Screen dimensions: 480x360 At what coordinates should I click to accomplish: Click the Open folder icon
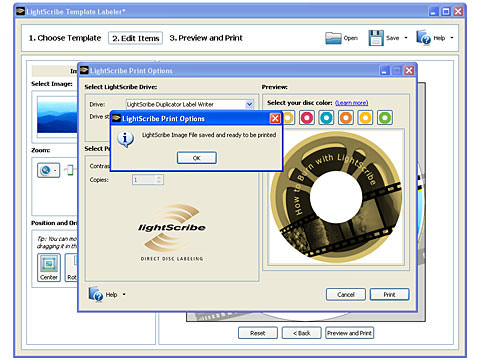click(333, 38)
